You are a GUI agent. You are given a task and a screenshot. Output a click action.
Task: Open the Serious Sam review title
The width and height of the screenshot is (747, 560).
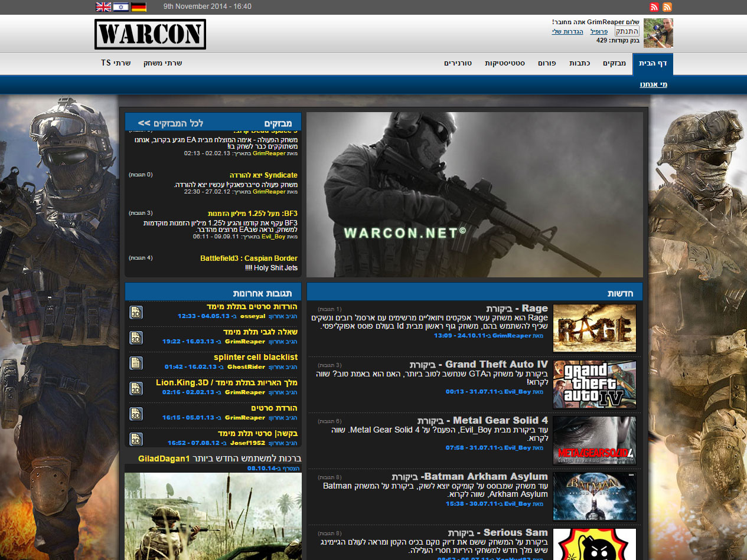click(x=497, y=532)
